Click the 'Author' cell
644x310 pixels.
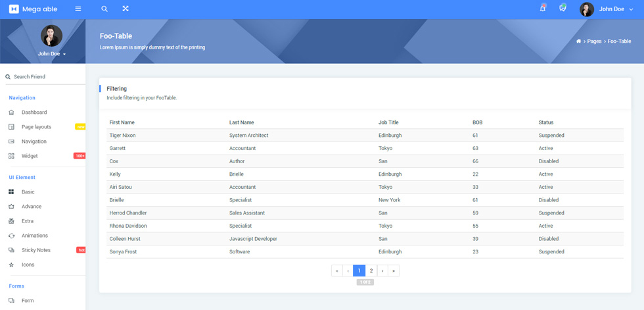pos(237,161)
